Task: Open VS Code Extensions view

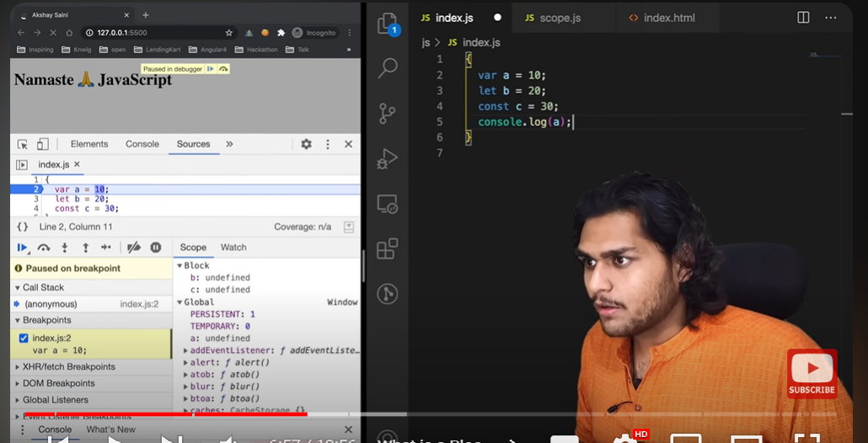Action: pos(388,249)
